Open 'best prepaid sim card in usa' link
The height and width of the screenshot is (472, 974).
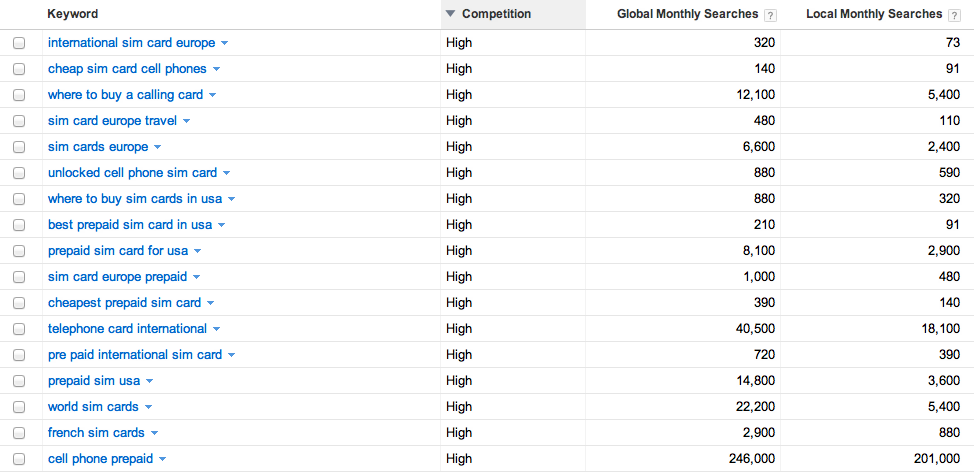pyautogui.click(x=130, y=225)
